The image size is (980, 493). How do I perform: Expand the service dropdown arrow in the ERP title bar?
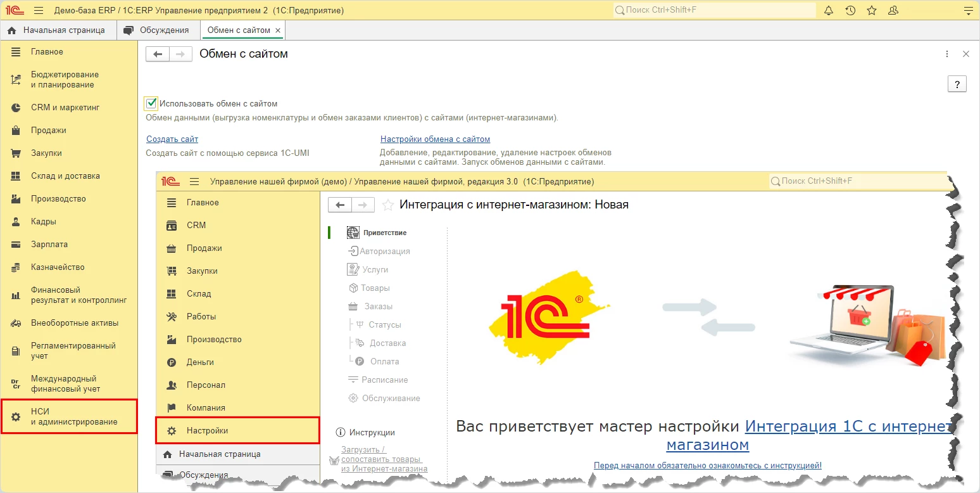click(968, 11)
